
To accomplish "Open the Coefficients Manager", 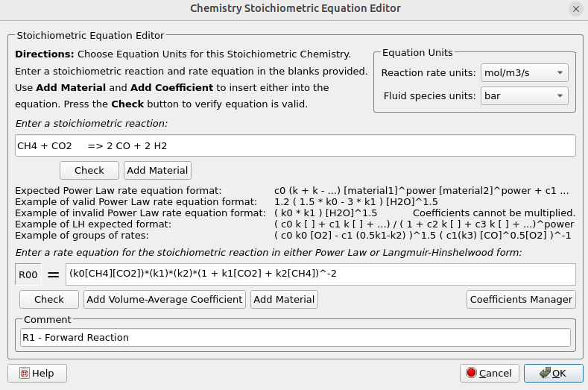I will pyautogui.click(x=521, y=299).
